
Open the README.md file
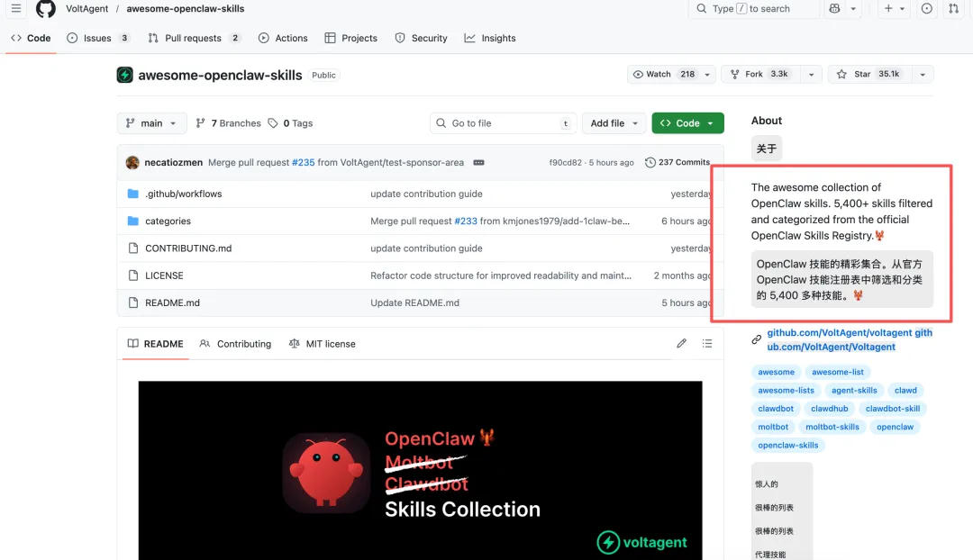click(172, 303)
